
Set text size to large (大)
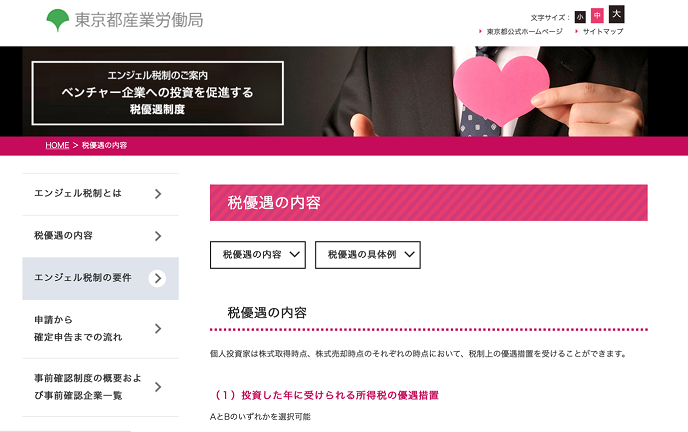pos(616,14)
